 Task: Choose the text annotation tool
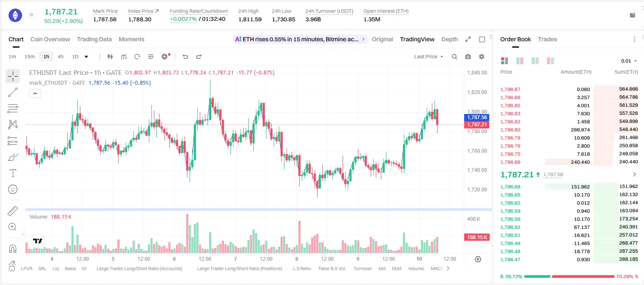coord(13,173)
